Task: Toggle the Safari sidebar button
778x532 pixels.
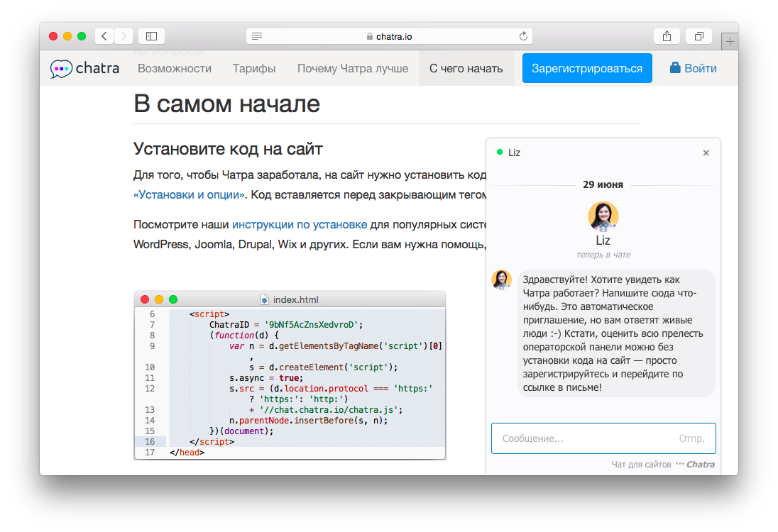Action: (x=151, y=36)
